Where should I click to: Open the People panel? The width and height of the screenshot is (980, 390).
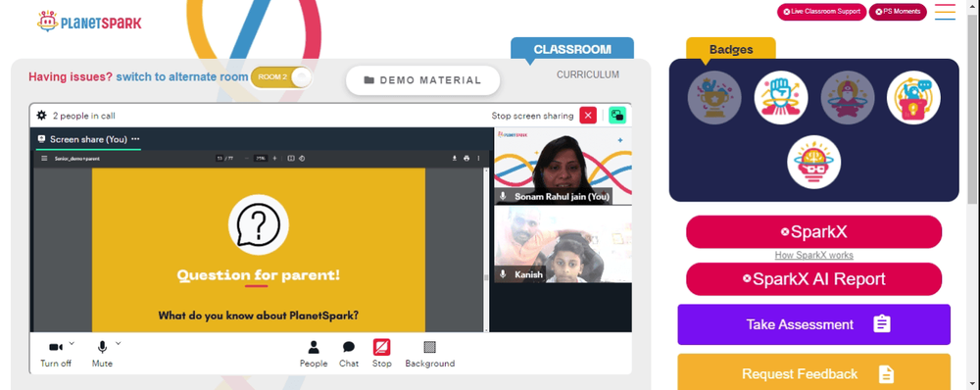[314, 354]
